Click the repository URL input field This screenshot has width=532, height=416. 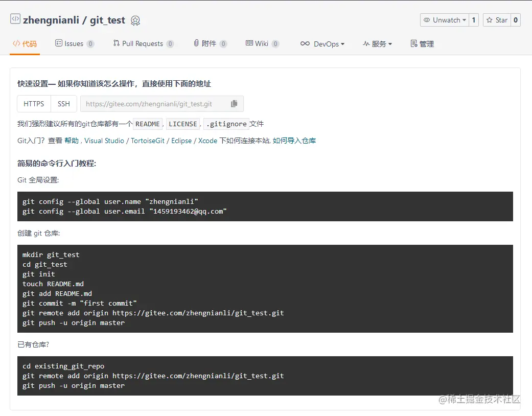click(162, 104)
